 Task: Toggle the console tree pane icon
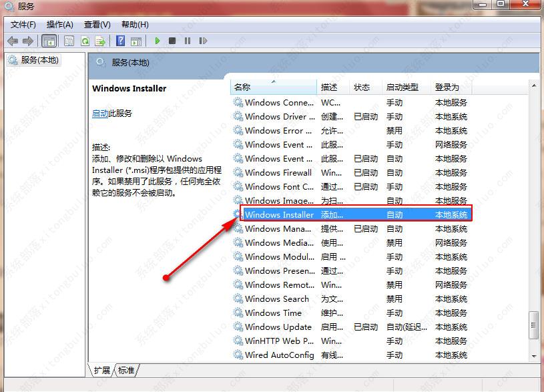pos(49,41)
